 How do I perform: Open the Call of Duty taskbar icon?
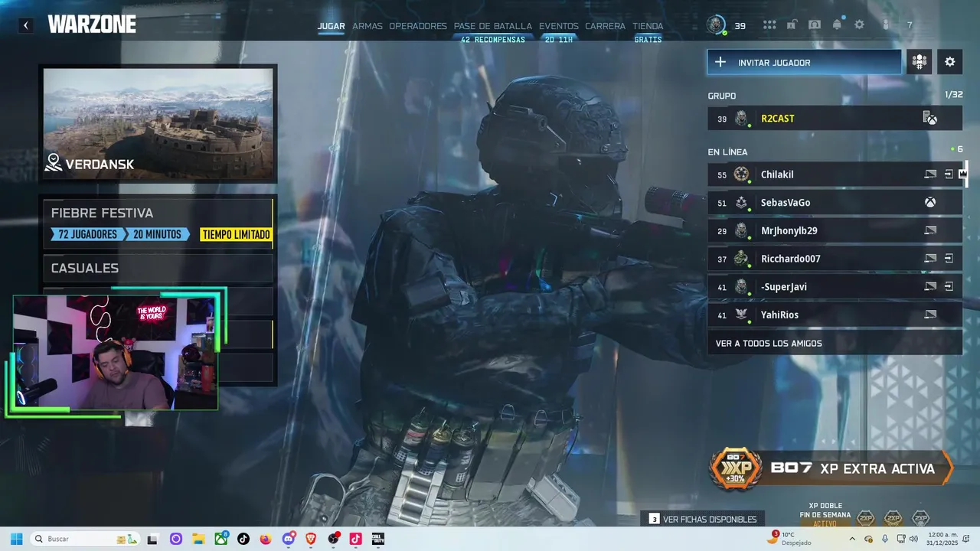click(x=377, y=539)
